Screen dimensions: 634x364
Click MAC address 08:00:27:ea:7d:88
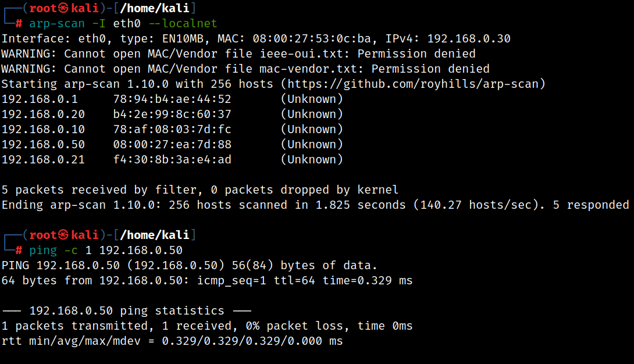point(172,145)
